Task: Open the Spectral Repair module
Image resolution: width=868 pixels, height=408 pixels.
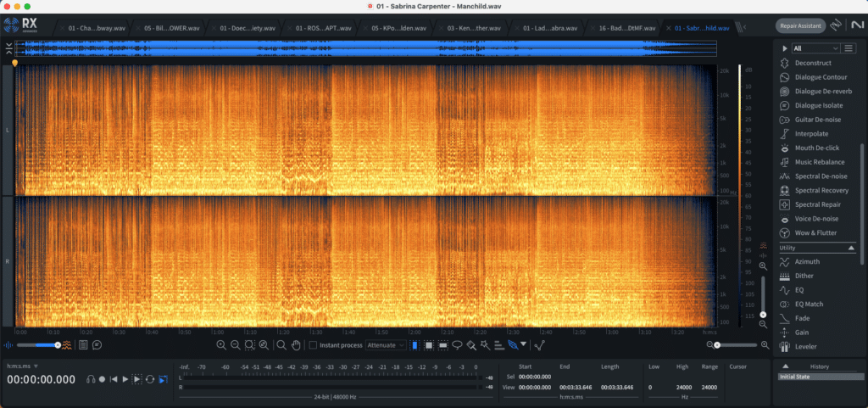Action: pos(818,204)
